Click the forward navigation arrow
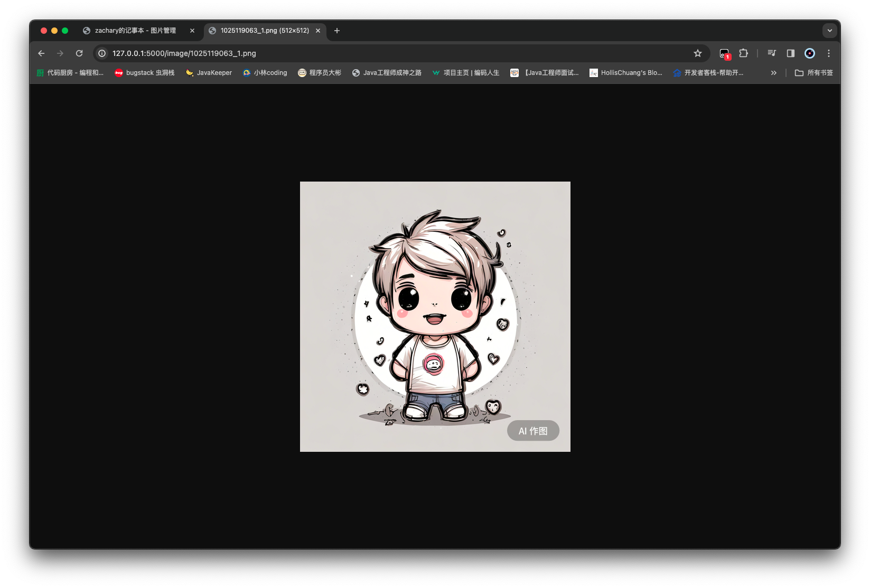870x588 pixels. [60, 53]
